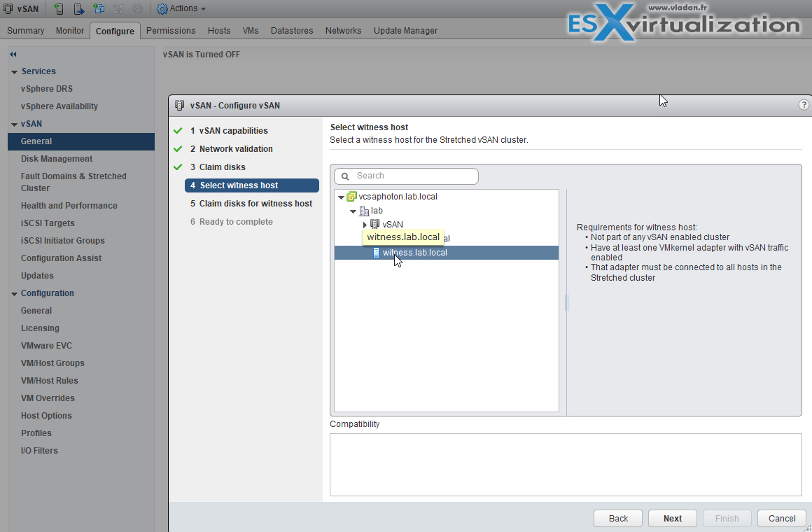The image size is (812, 532).
Task: Open the Datastores tab
Action: 292,31
